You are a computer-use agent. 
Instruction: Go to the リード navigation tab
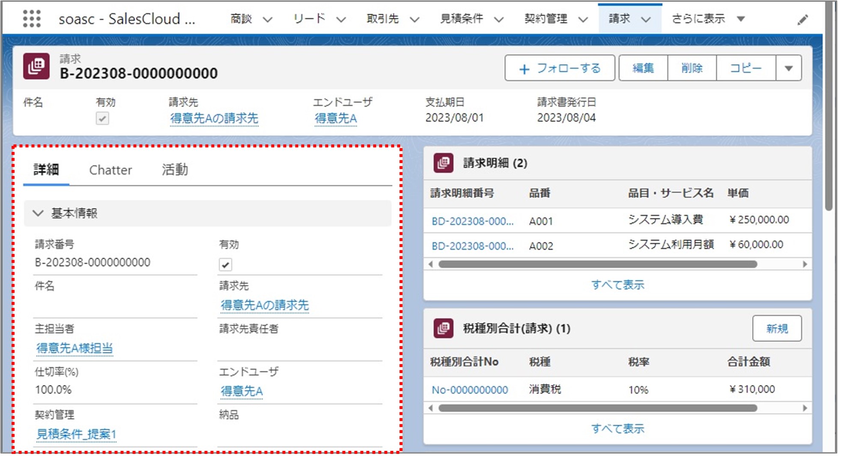coord(309,19)
